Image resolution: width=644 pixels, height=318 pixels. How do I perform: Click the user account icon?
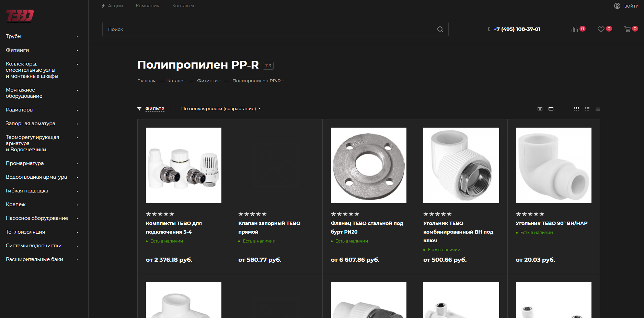(x=617, y=6)
